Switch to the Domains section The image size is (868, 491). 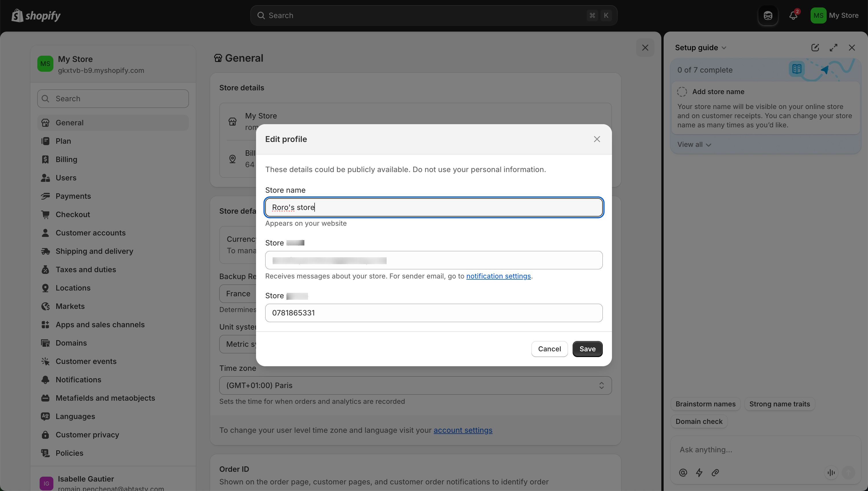tap(71, 343)
